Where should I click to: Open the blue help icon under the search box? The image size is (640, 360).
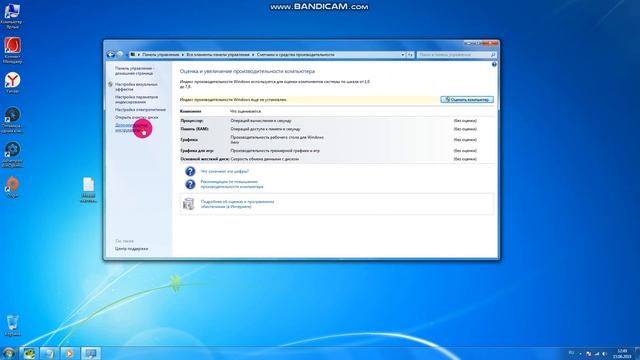(x=494, y=64)
